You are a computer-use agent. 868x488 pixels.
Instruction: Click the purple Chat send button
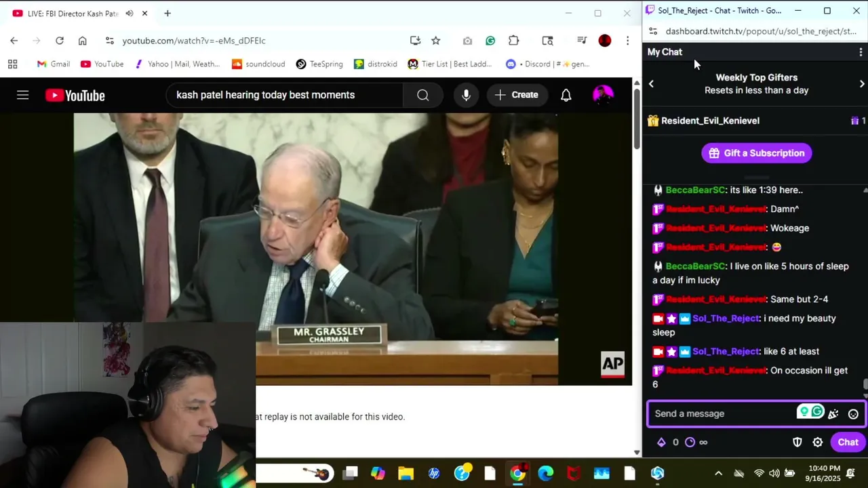point(848,443)
